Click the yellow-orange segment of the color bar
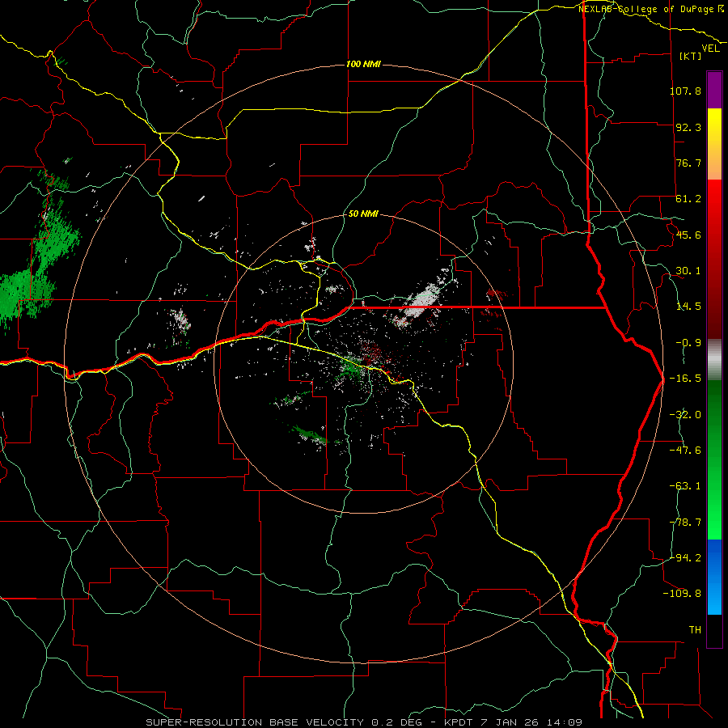 tap(714, 144)
